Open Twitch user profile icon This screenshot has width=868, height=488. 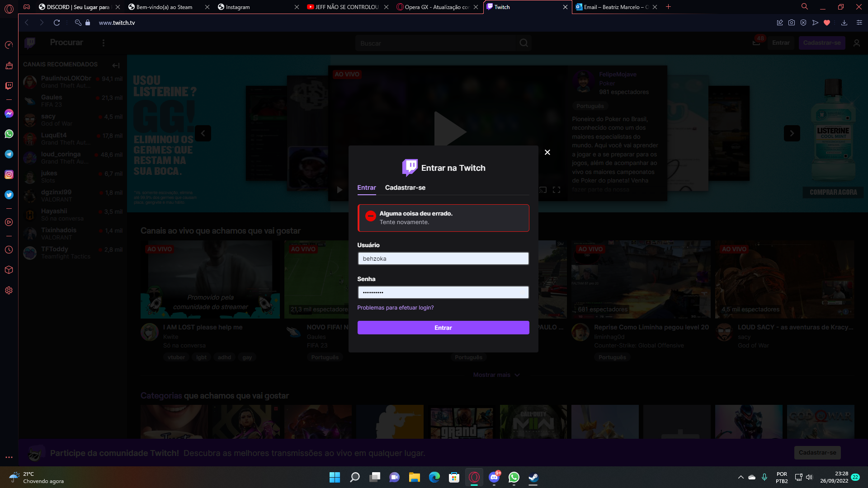tap(857, 43)
